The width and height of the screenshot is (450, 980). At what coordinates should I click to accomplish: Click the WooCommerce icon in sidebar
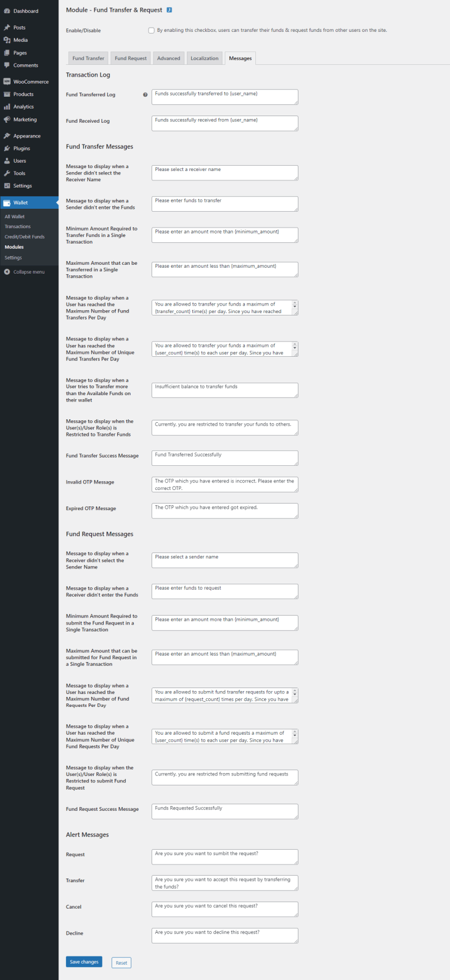tap(7, 82)
